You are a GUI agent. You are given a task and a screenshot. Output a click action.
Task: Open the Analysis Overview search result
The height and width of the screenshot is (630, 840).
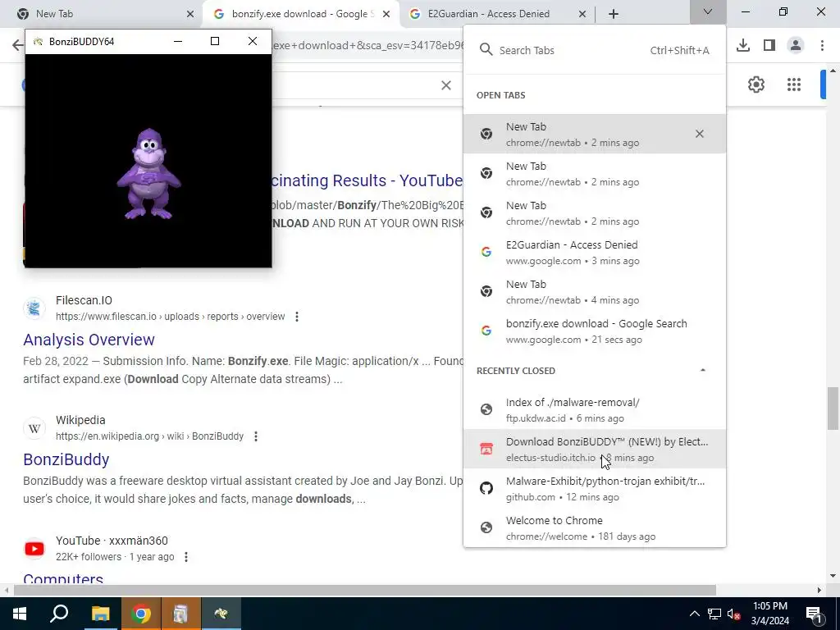pyautogui.click(x=89, y=340)
